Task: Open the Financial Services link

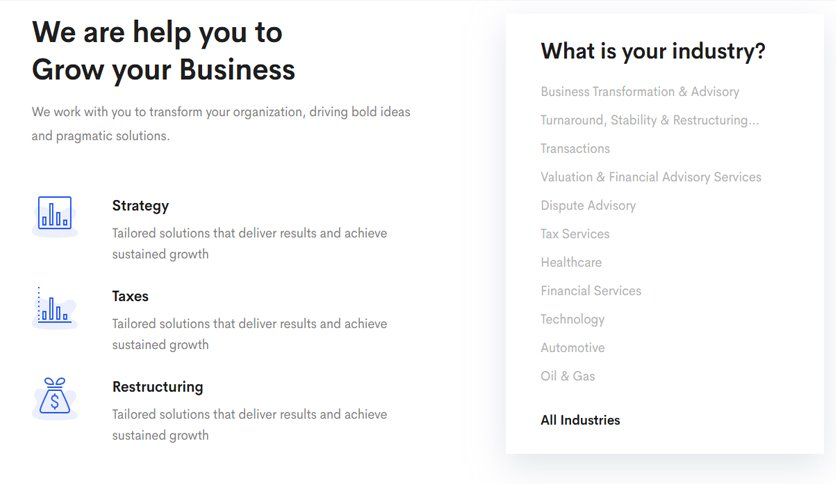Action: coord(591,291)
